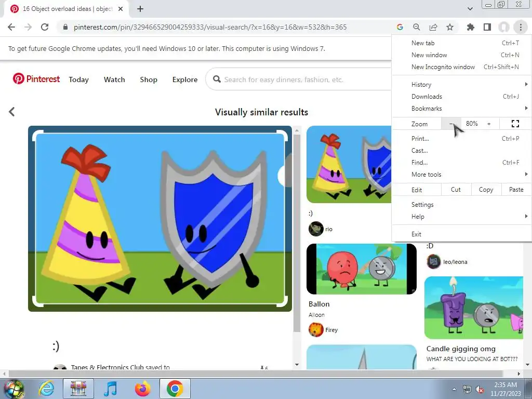Expand the Help submenu

coord(461,217)
